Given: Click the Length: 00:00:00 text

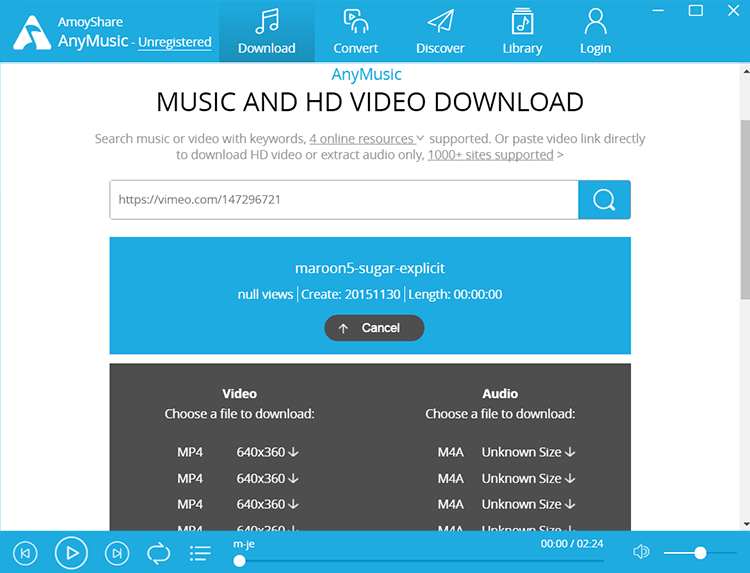Looking at the screenshot, I should click(x=455, y=294).
